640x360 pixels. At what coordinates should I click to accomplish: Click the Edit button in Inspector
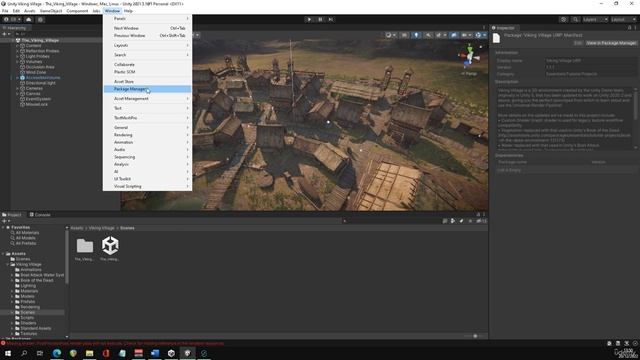coord(578,43)
